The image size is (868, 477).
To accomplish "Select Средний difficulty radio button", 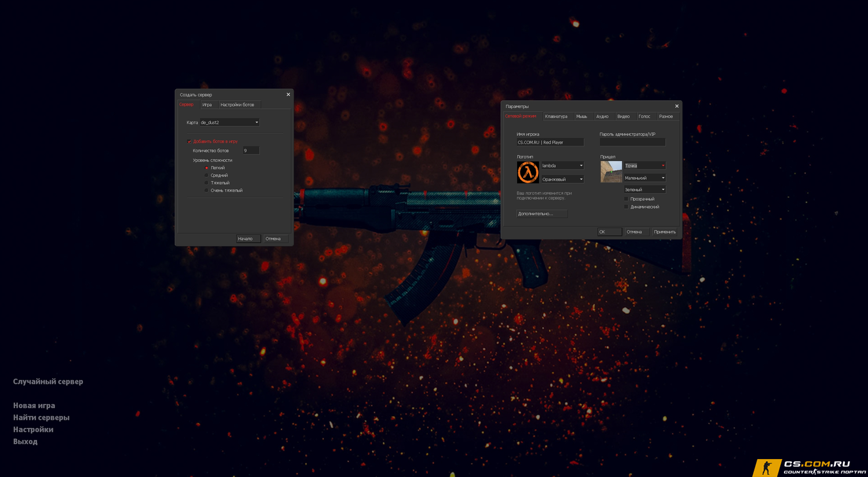I will (x=207, y=175).
